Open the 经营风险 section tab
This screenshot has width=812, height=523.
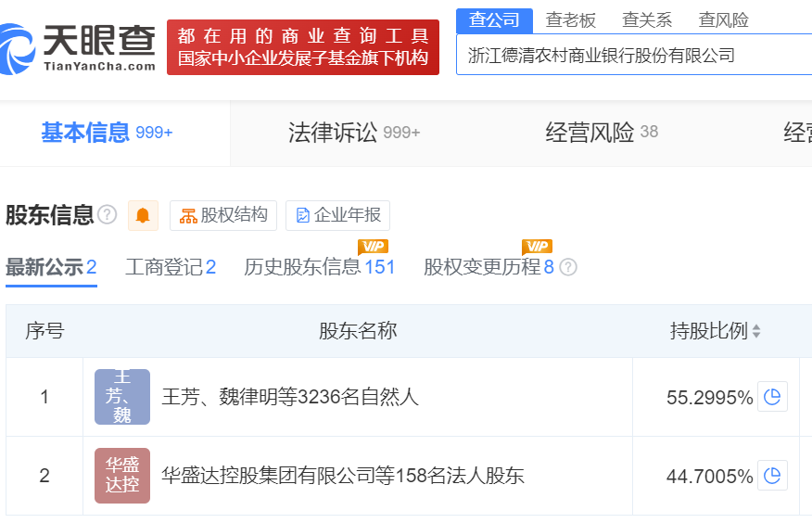pos(602,133)
